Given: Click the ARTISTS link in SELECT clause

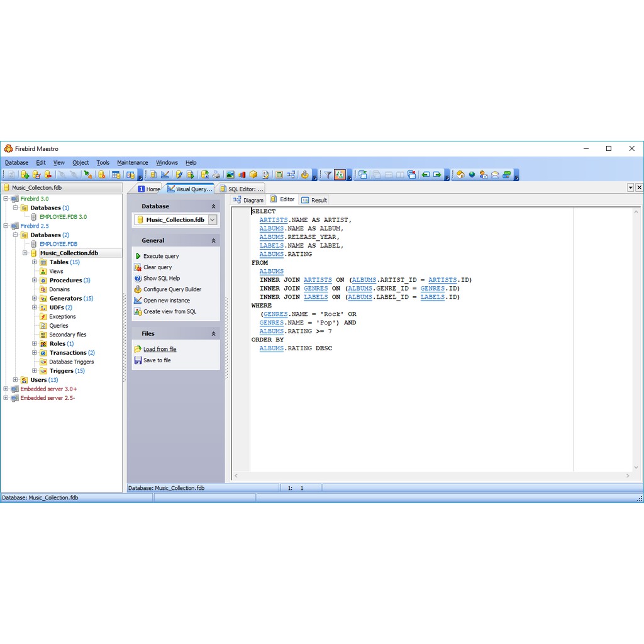Looking at the screenshot, I should click(x=273, y=220).
